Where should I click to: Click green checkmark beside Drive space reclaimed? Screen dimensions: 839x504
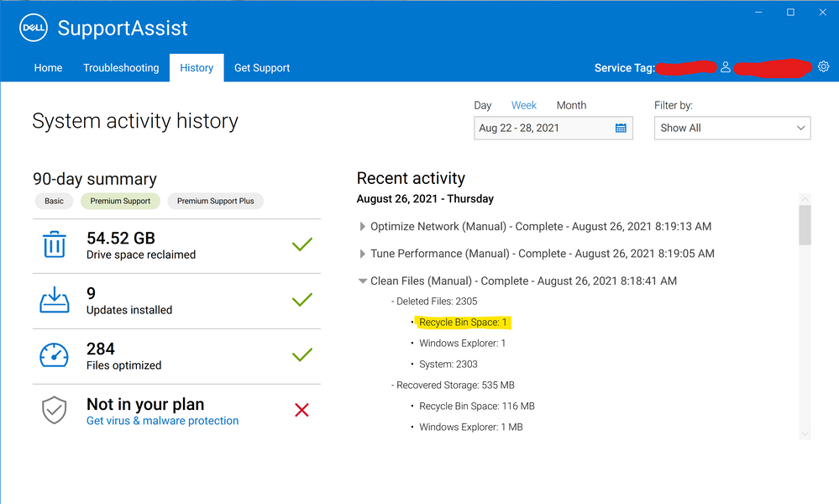coord(302,244)
